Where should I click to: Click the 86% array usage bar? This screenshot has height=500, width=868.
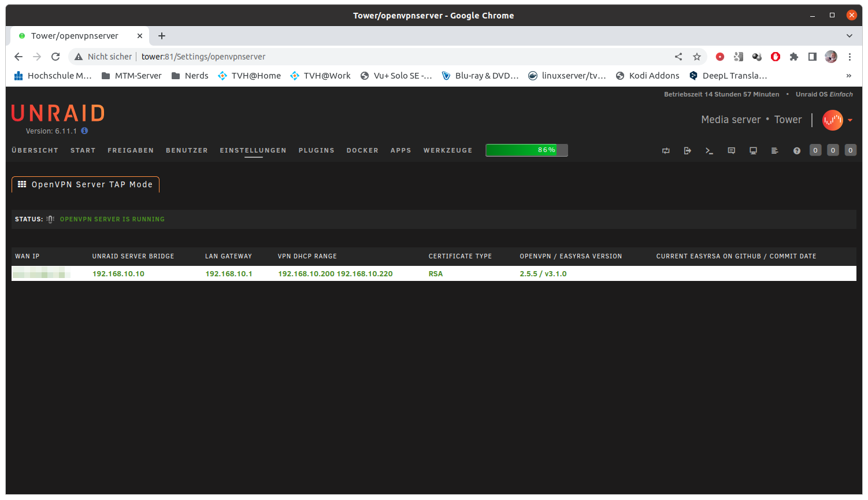pos(526,150)
